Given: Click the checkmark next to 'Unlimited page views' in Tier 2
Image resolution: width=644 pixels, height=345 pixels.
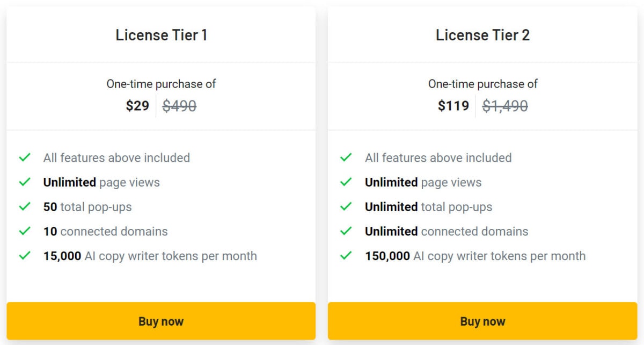Looking at the screenshot, I should pos(346,182).
